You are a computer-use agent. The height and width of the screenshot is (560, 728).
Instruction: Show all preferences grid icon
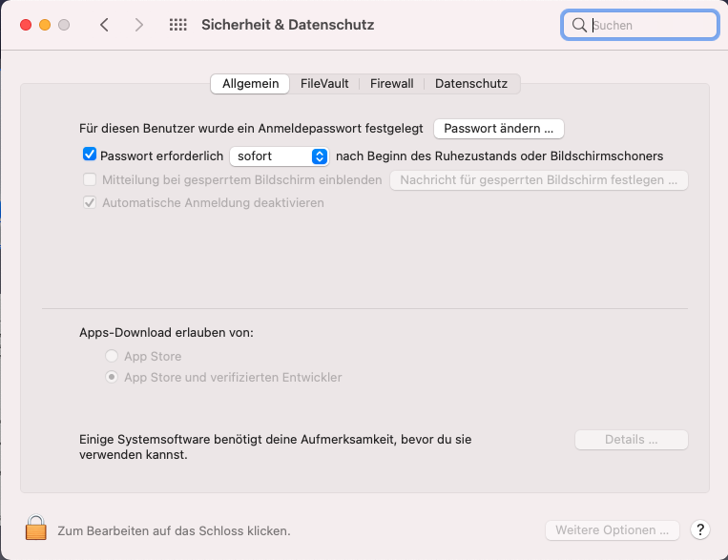[x=177, y=25]
